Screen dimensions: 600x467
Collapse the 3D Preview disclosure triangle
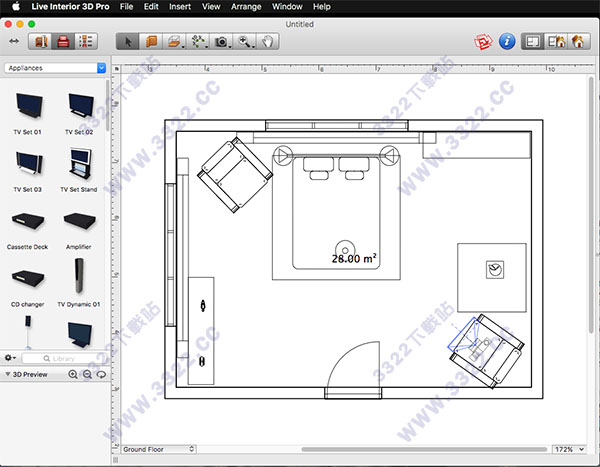pyautogui.click(x=8, y=374)
